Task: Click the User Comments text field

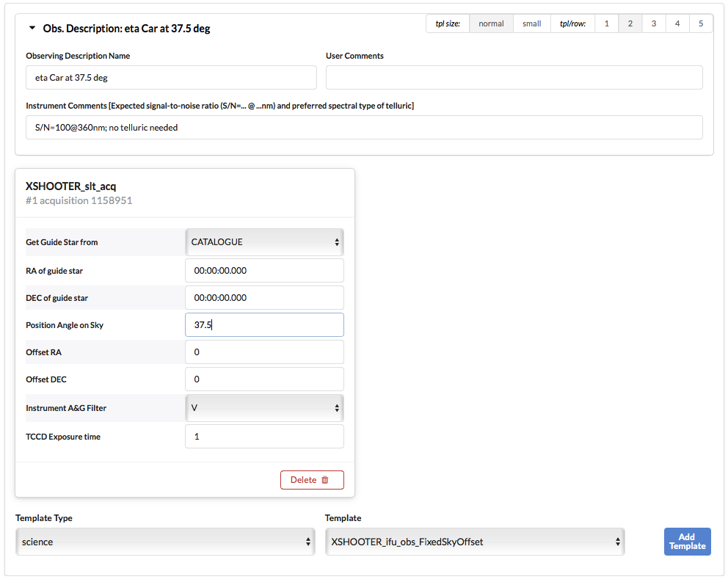Action: coord(514,77)
